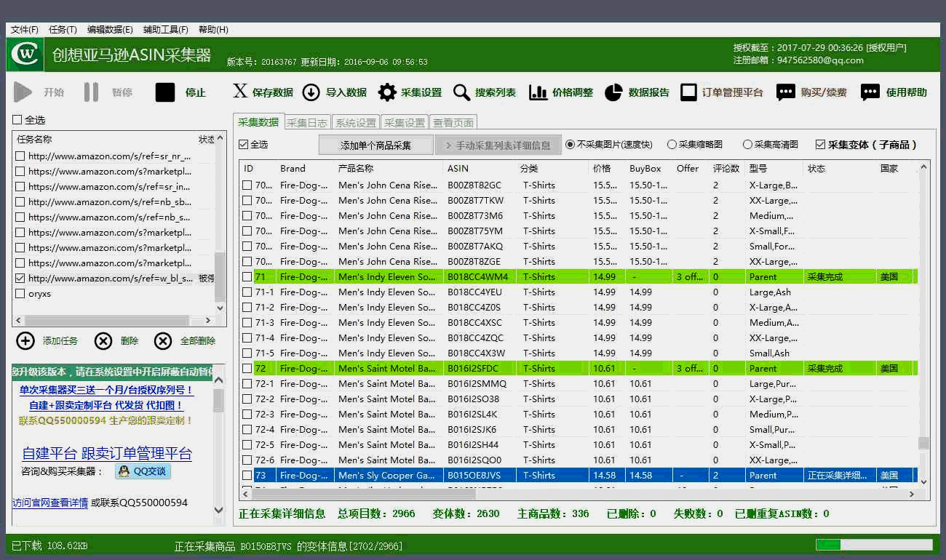Click the 评论数 column header
The height and width of the screenshot is (560, 946).
tap(726, 169)
